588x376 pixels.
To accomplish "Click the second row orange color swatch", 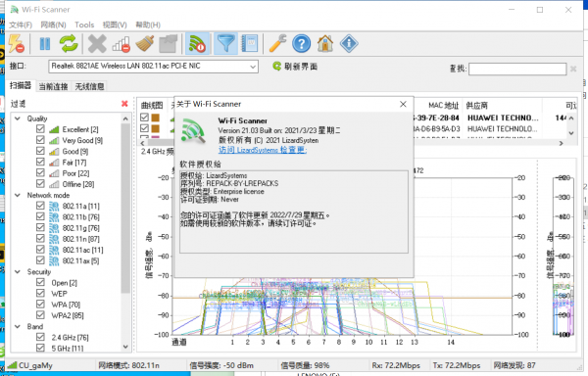I will pyautogui.click(x=155, y=128).
